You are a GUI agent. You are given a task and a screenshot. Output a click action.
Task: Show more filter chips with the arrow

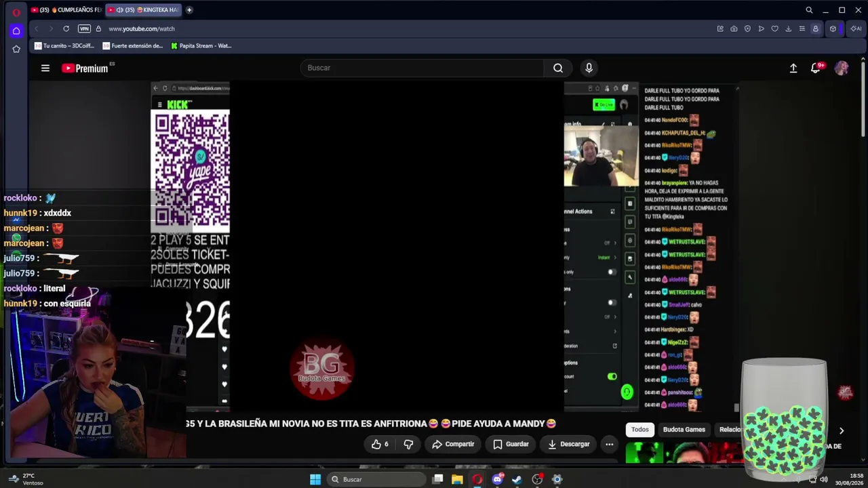(x=842, y=430)
